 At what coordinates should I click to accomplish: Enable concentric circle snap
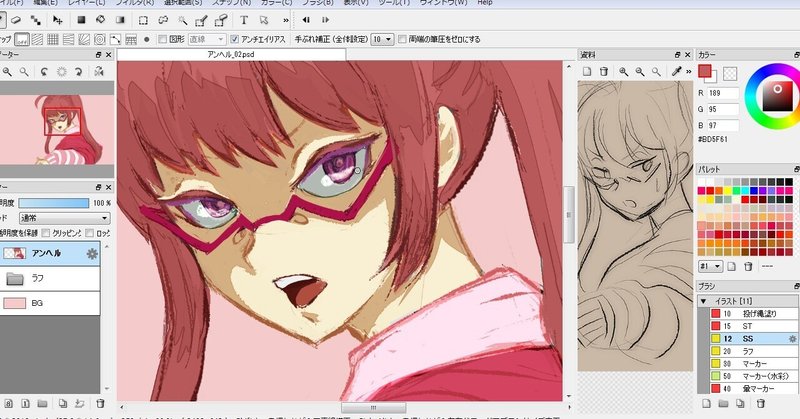coord(99,39)
